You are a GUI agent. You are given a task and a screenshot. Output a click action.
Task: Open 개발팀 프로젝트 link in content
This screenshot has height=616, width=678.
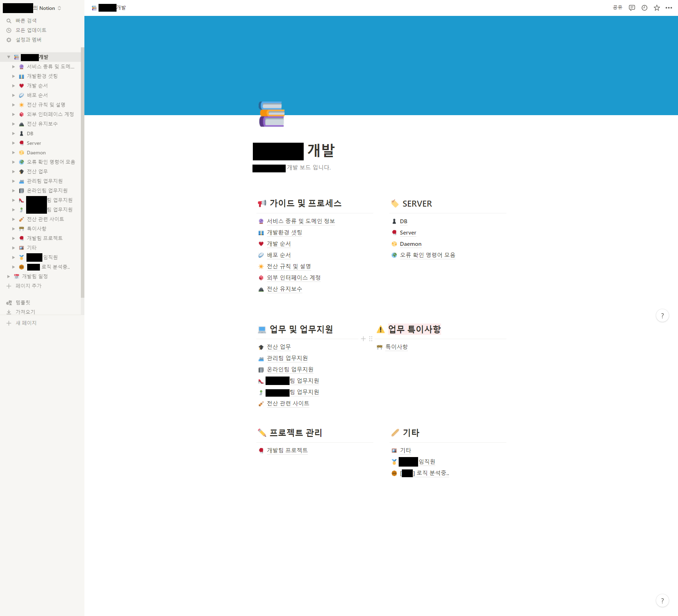coord(287,450)
